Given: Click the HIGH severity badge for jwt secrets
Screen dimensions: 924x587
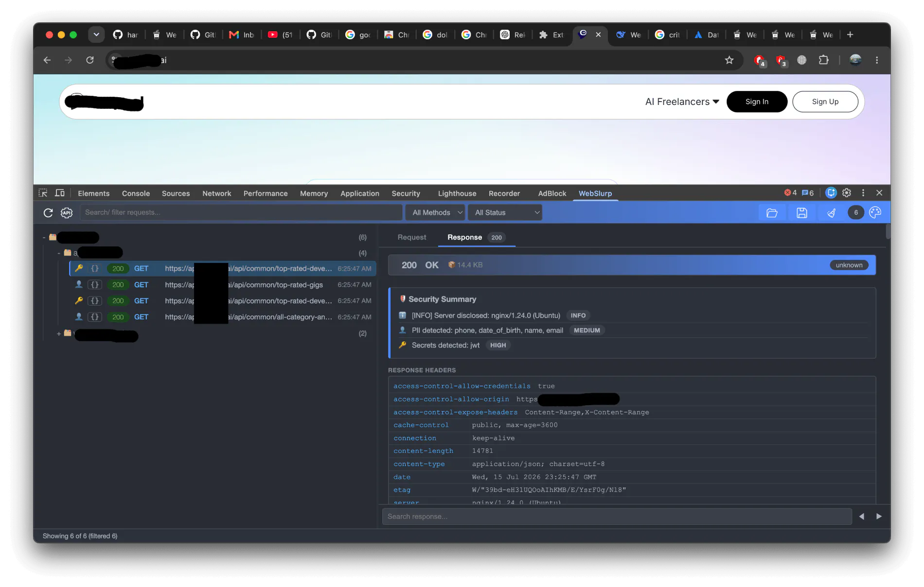Looking at the screenshot, I should [x=498, y=345].
